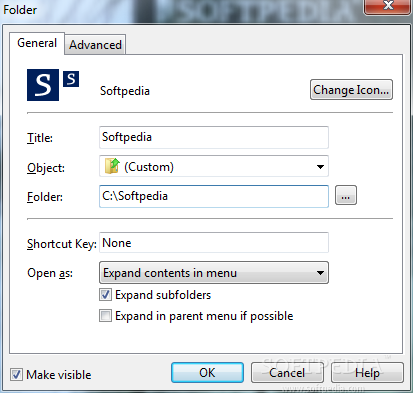Select the General tab
Screen dimensions: 413x393
[x=37, y=43]
